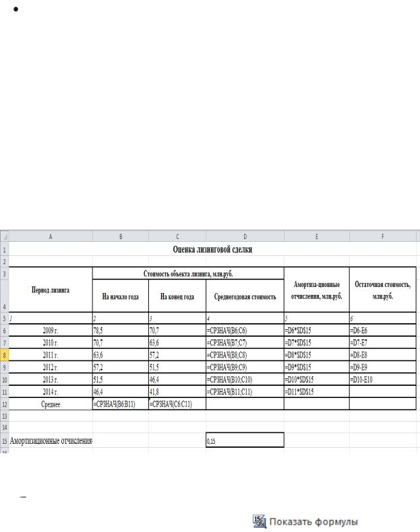The height and width of the screenshot is (532, 420).
Task: Select cell =D6-E6
Action: tap(383, 330)
